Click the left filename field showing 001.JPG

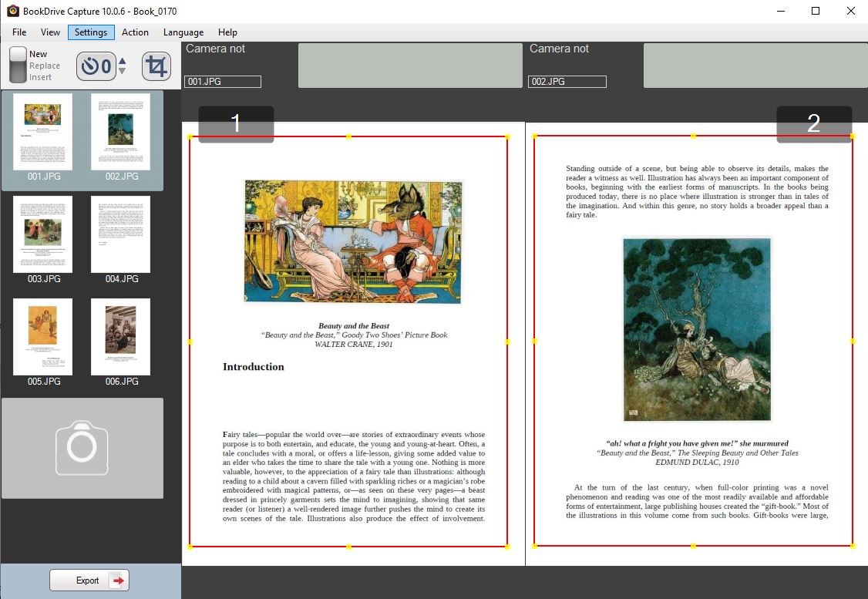(x=223, y=82)
